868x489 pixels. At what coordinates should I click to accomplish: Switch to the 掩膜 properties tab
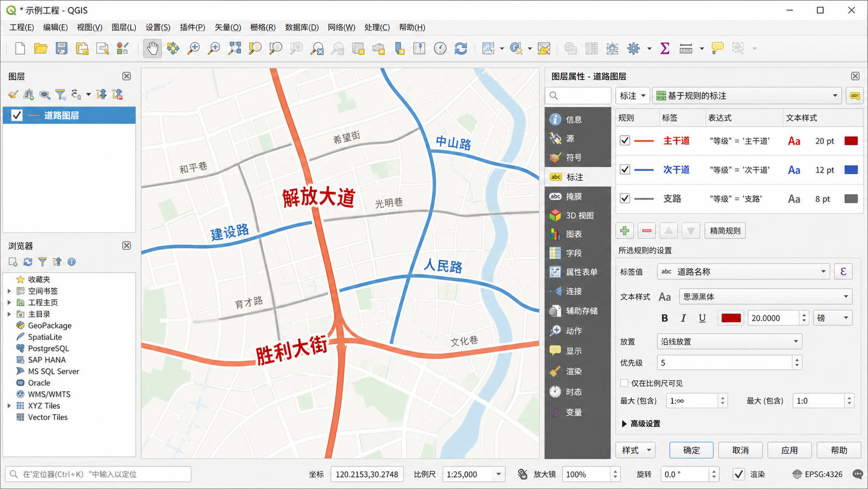click(578, 196)
